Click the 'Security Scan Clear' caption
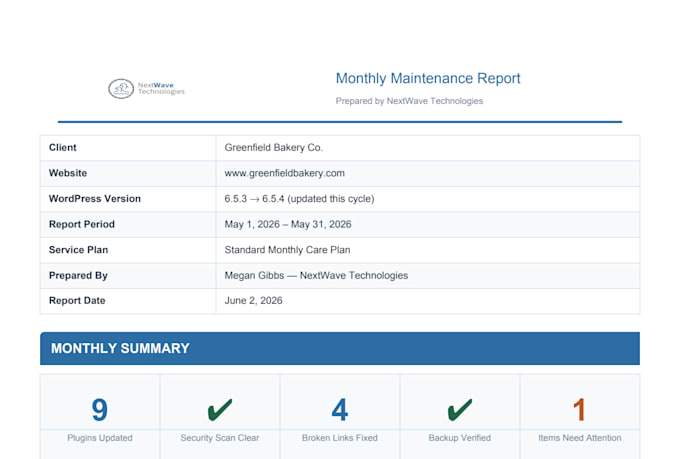Image resolution: width=680 pixels, height=459 pixels. tap(220, 438)
